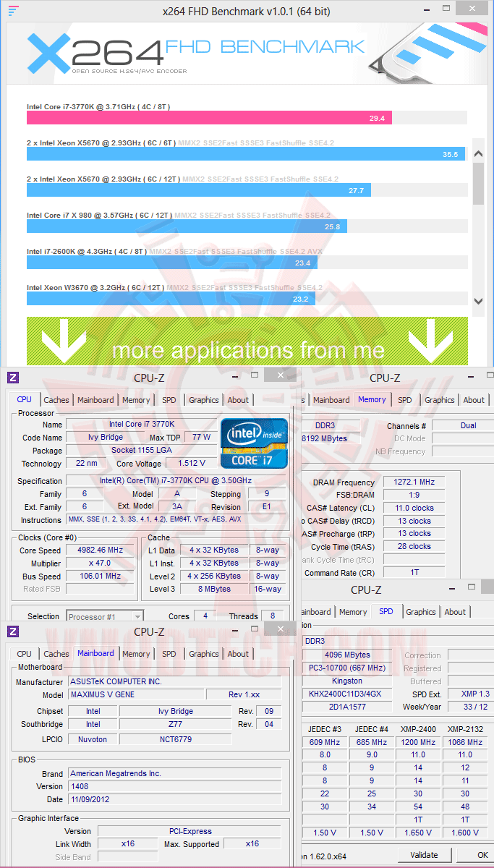Click the x264 app icon in title bar
The image size is (494, 868).
[x=12, y=10]
